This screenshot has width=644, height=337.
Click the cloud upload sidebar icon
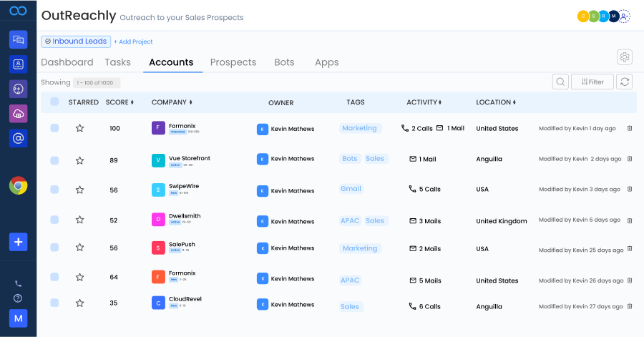click(x=18, y=113)
